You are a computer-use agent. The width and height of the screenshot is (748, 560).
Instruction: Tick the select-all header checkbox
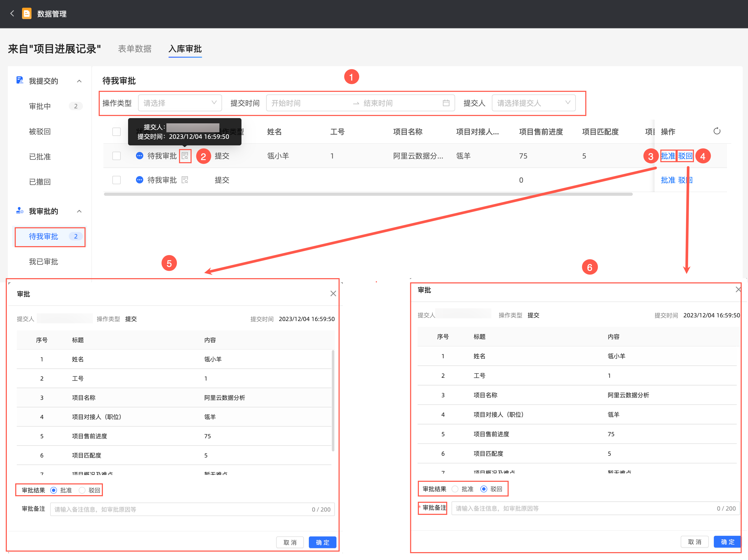[x=116, y=131]
